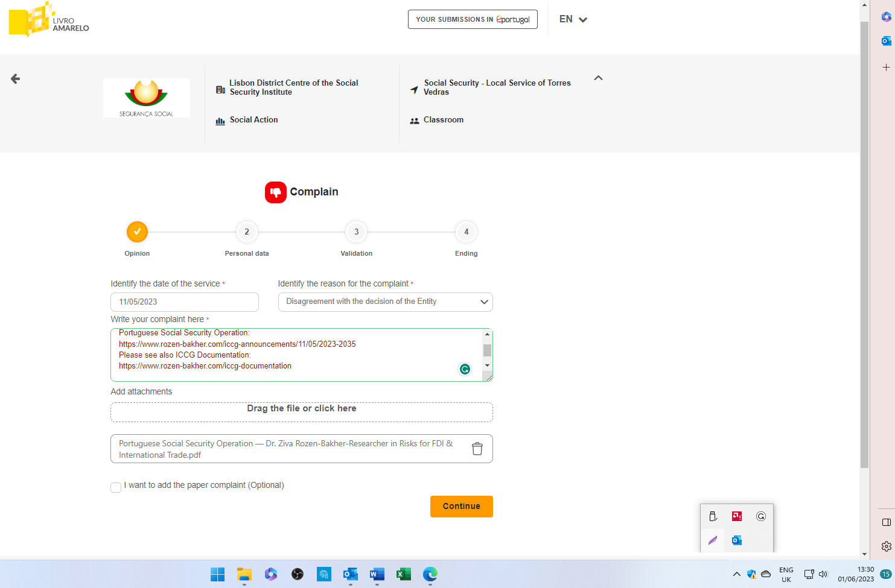Click the AMD software tray icon
This screenshot has width=895, height=588.
click(737, 516)
